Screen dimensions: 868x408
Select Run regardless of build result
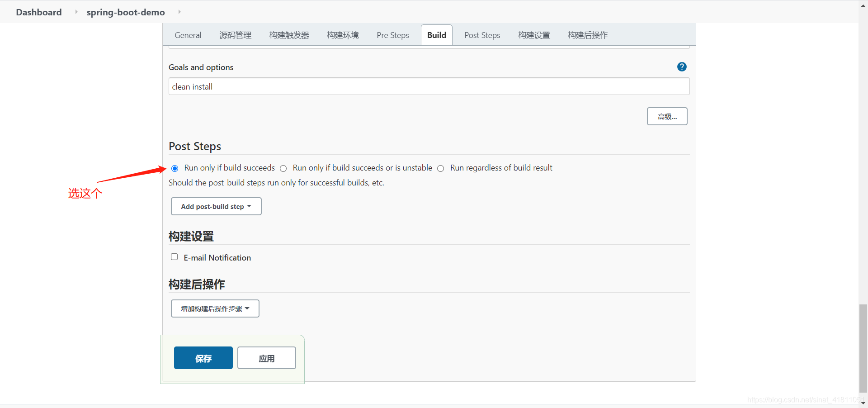(x=441, y=168)
